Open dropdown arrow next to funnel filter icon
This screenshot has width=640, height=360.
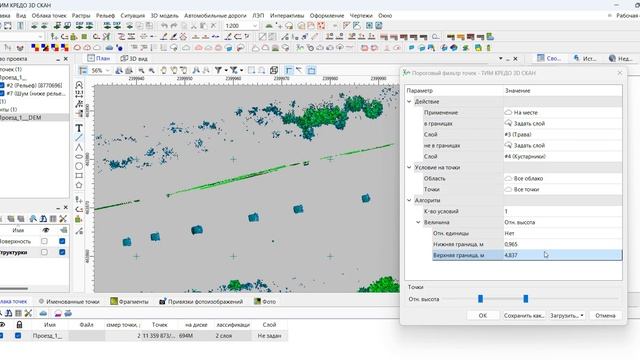(x=226, y=70)
